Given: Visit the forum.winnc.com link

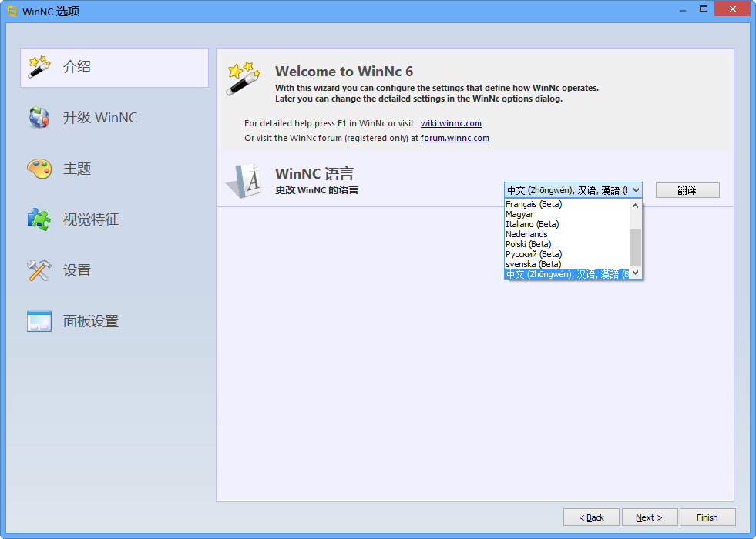Looking at the screenshot, I should [455, 139].
